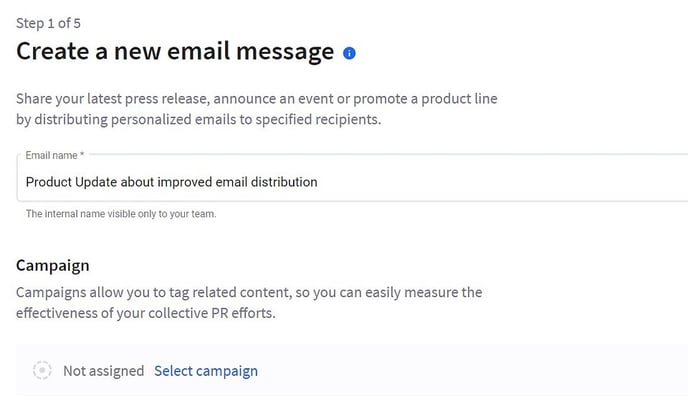The width and height of the screenshot is (688, 416).
Task: Click the dashed circle campaign status icon
Action: click(42, 370)
